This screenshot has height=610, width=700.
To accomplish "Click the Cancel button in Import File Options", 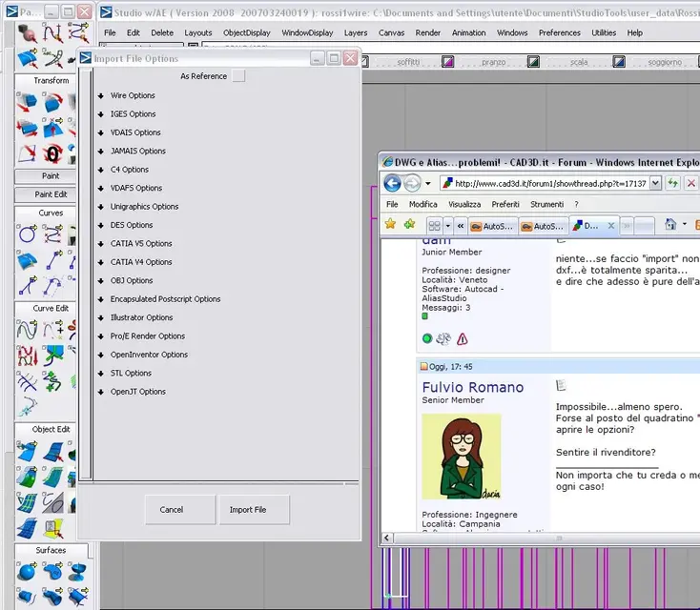I will [180, 510].
